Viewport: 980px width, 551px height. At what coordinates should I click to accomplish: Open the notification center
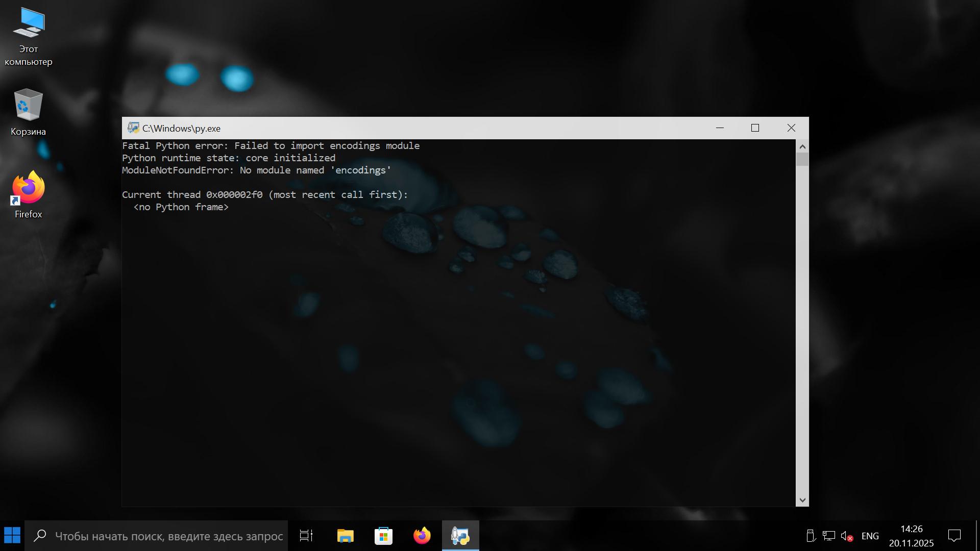[954, 536]
